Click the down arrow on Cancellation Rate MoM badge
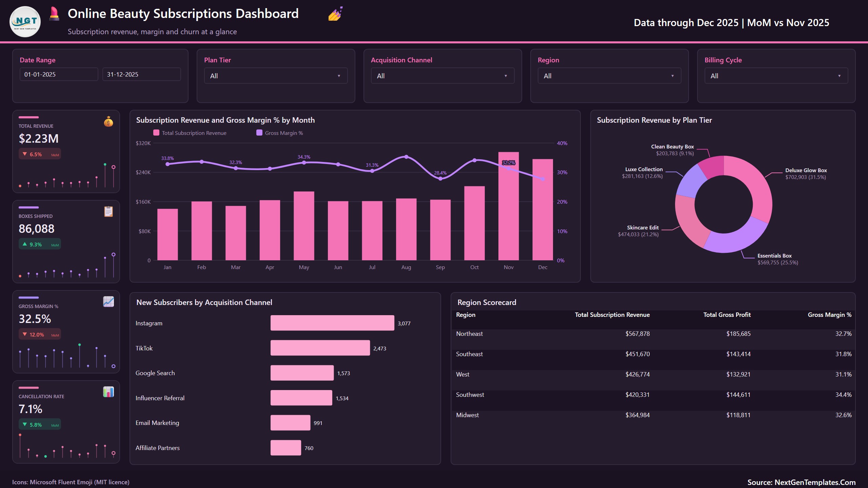This screenshot has width=868, height=488. click(25, 424)
